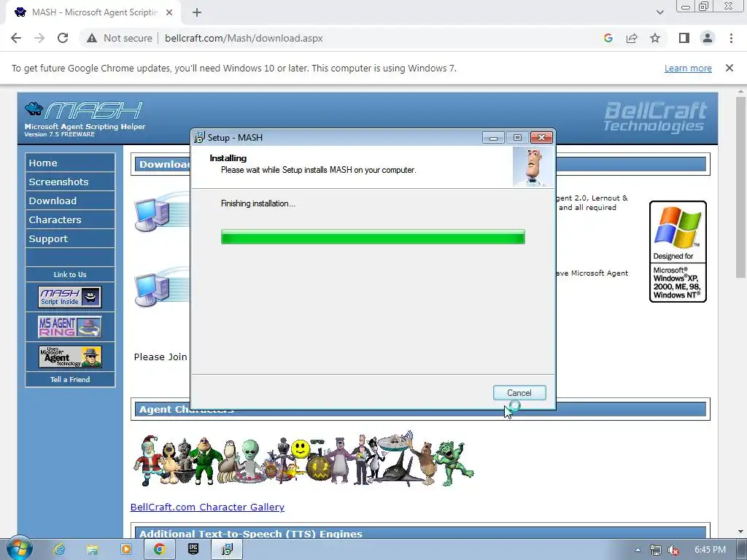
Task: Launch Internet Explorer from taskbar
Action: pyautogui.click(x=59, y=550)
